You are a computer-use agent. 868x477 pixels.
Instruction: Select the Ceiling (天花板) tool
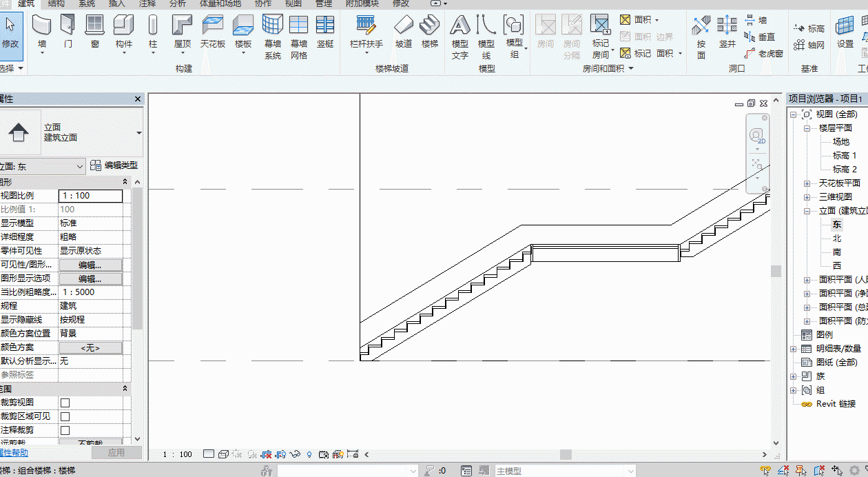[213, 32]
